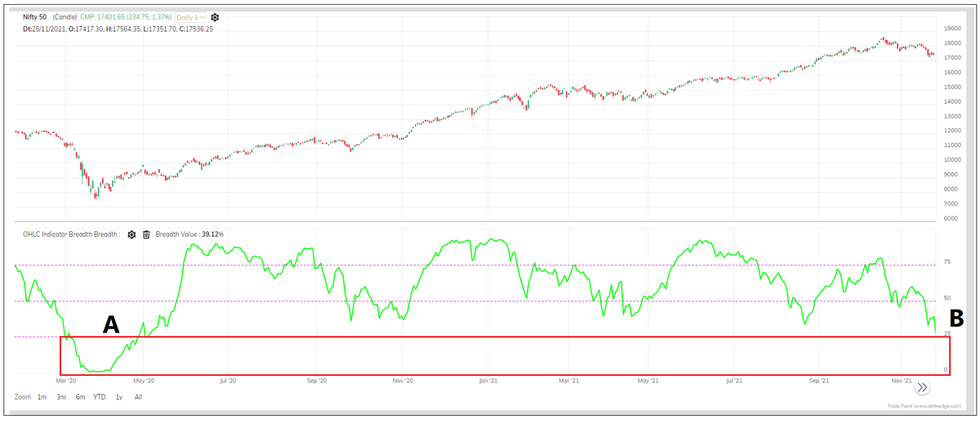The height and width of the screenshot is (424, 980).
Task: Jump to latest data double-arrow button
Action: (922, 387)
